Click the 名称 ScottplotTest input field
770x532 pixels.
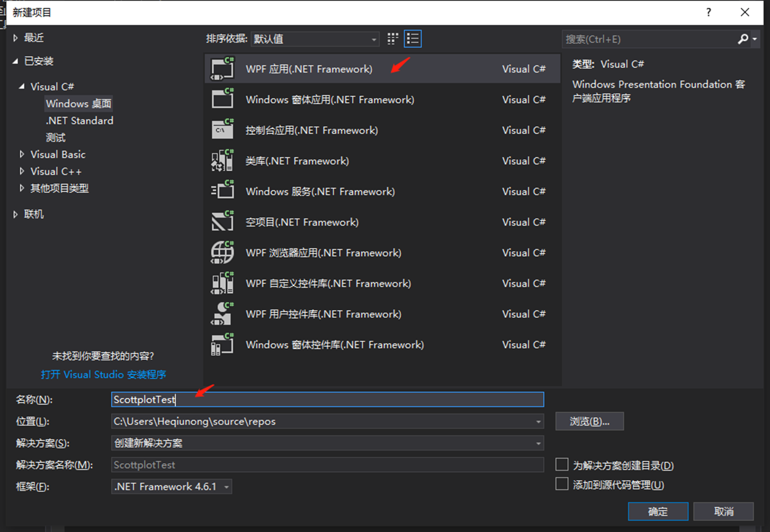[327, 400]
